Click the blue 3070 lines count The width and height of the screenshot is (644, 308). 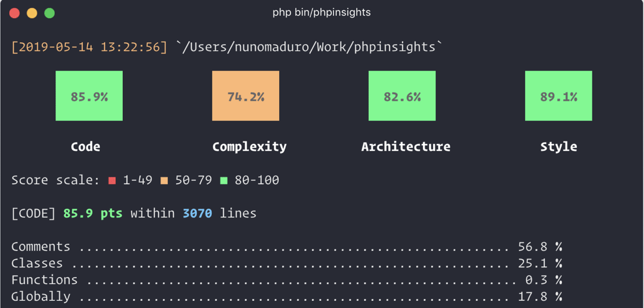click(x=197, y=213)
